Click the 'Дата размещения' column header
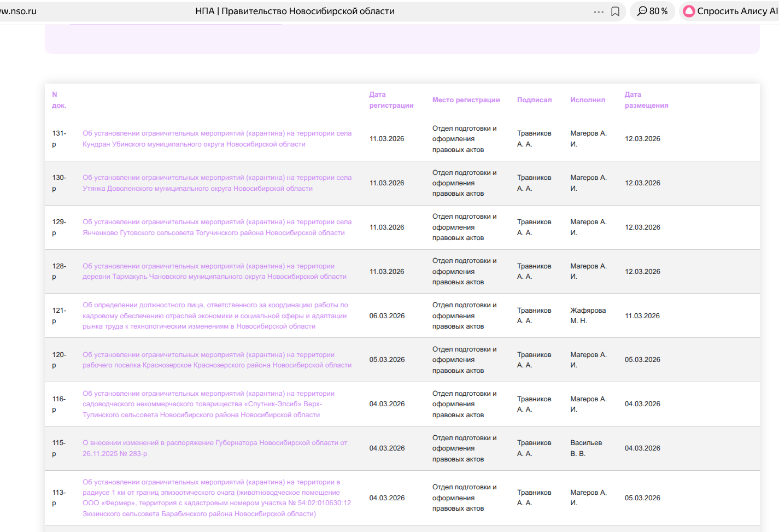The width and height of the screenshot is (779, 532). 646,100
